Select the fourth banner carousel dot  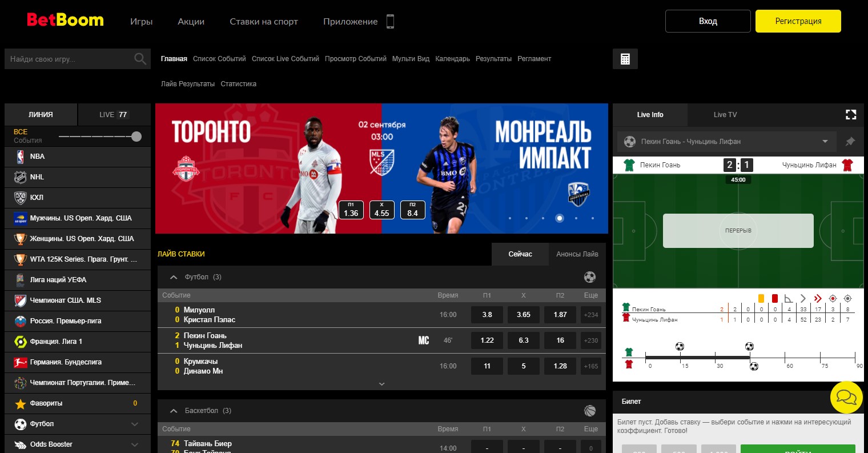coord(560,218)
